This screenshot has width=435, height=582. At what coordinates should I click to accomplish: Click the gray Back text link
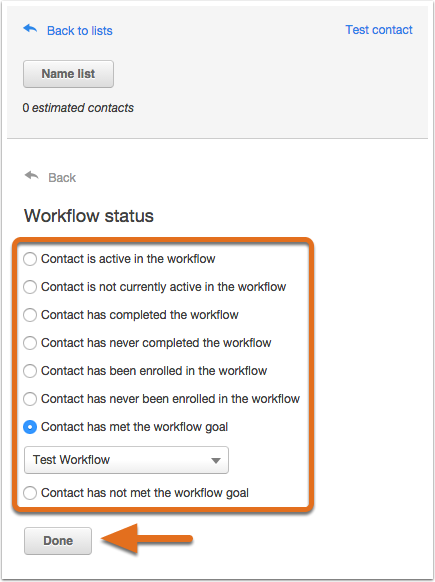[x=62, y=177]
